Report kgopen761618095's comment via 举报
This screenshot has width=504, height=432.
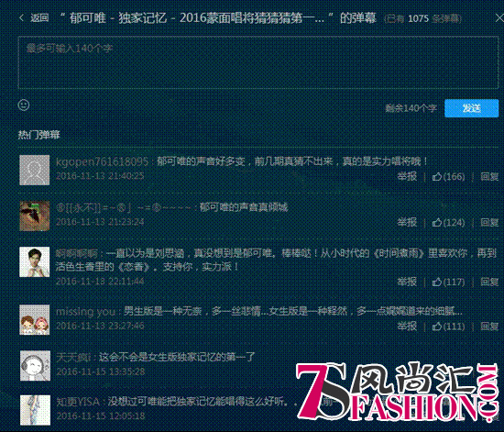pyautogui.click(x=407, y=176)
